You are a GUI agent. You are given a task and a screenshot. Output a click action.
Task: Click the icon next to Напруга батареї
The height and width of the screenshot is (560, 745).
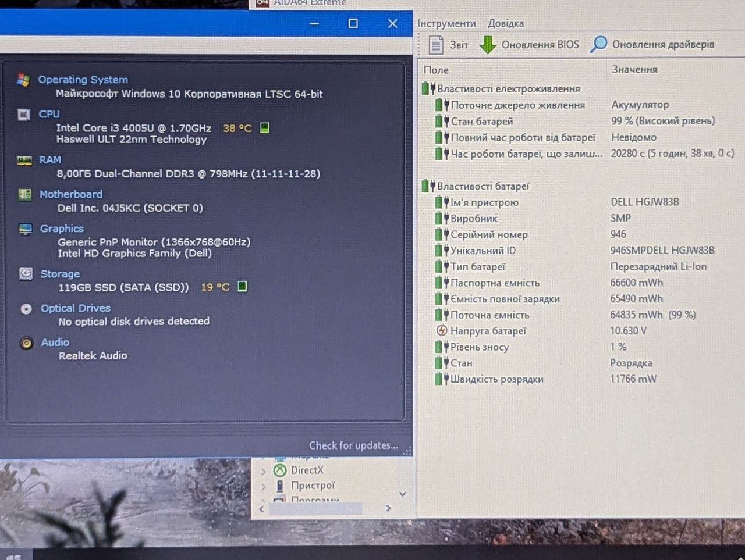(x=442, y=331)
